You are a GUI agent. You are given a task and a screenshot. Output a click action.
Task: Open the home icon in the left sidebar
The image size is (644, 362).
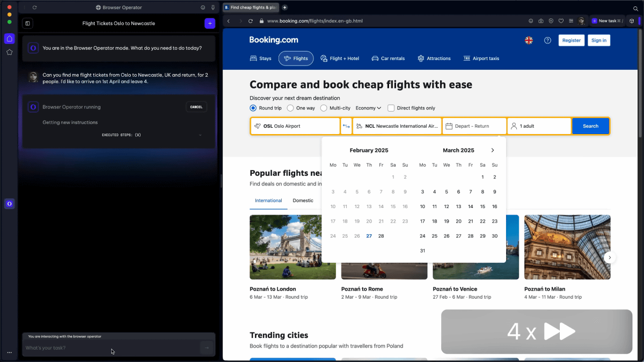(10, 39)
